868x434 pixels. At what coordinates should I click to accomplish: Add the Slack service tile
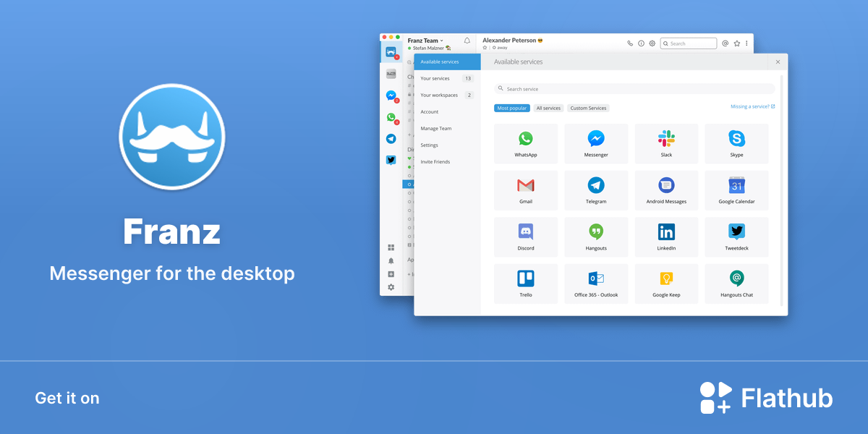click(666, 143)
